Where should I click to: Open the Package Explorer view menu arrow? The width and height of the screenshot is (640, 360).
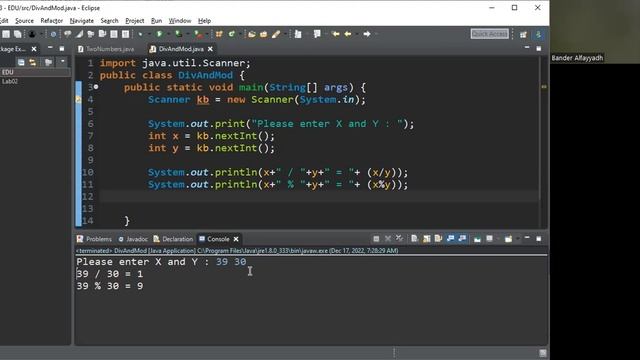pos(62,62)
